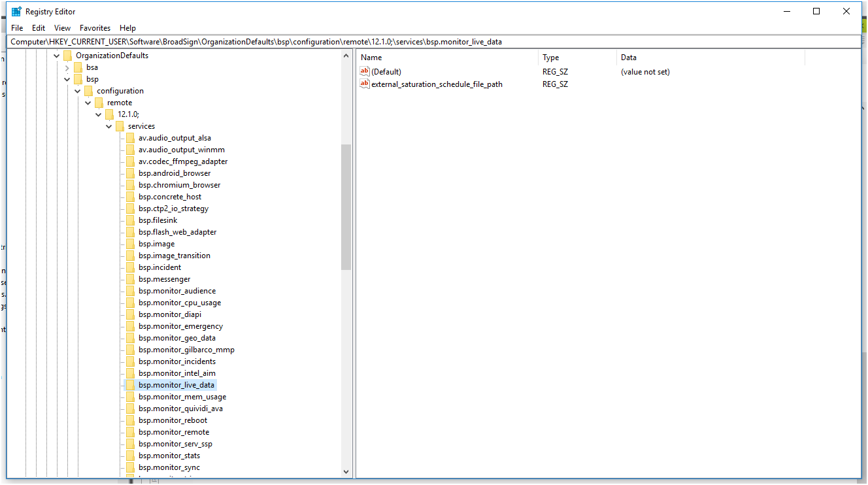
Task: Click the folder icon next to bsp.chromium_browser
Action: [x=131, y=185]
